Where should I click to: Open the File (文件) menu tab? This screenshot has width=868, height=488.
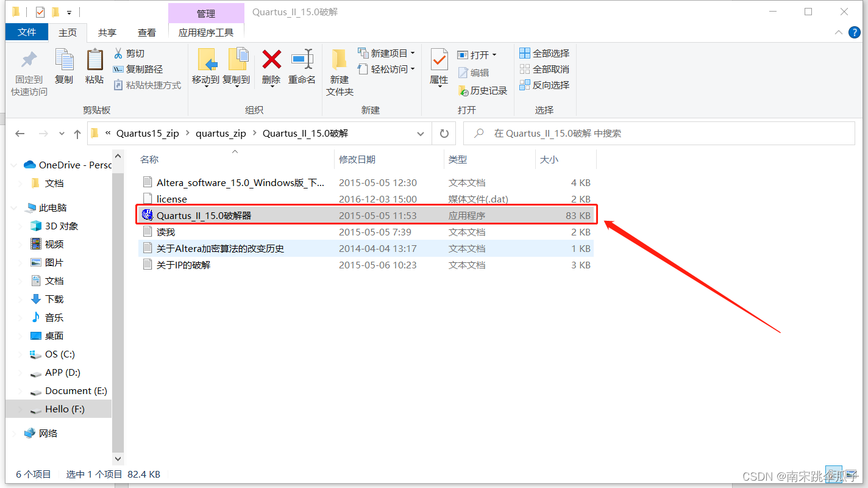pos(27,32)
